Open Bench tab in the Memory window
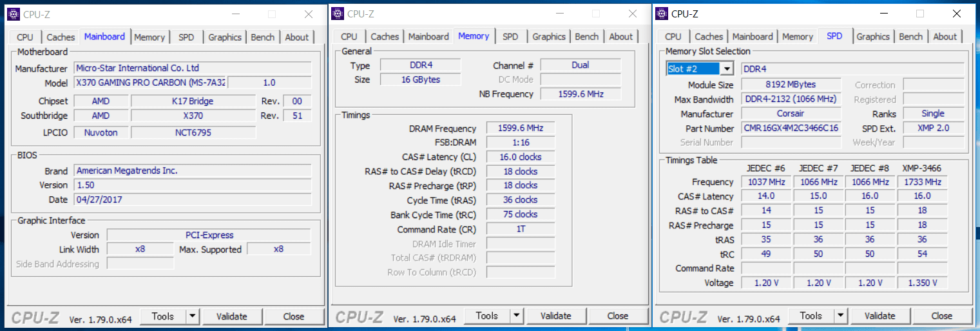The width and height of the screenshot is (980, 331). [x=587, y=37]
